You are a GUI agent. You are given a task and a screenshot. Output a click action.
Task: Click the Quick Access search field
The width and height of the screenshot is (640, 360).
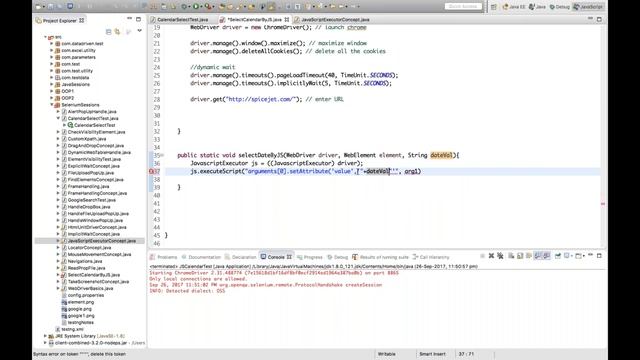(463, 7)
